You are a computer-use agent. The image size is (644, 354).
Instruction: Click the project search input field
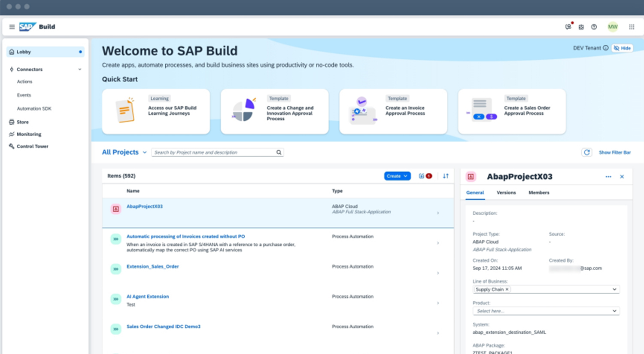pyautogui.click(x=213, y=153)
